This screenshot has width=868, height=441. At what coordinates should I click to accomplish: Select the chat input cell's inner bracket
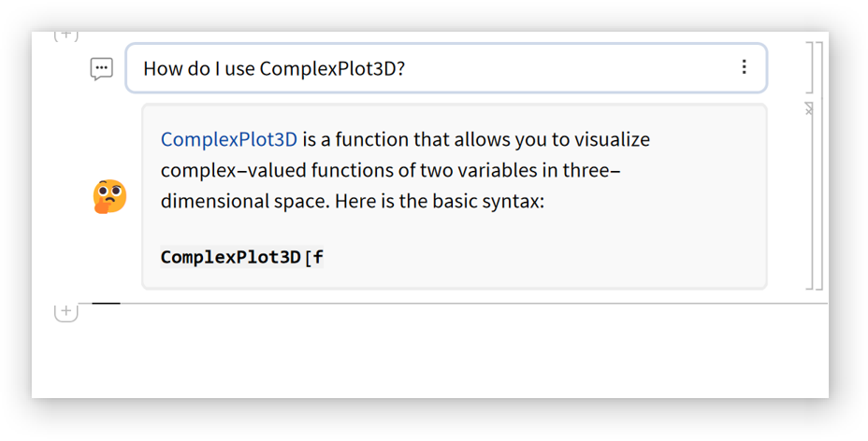(812, 67)
